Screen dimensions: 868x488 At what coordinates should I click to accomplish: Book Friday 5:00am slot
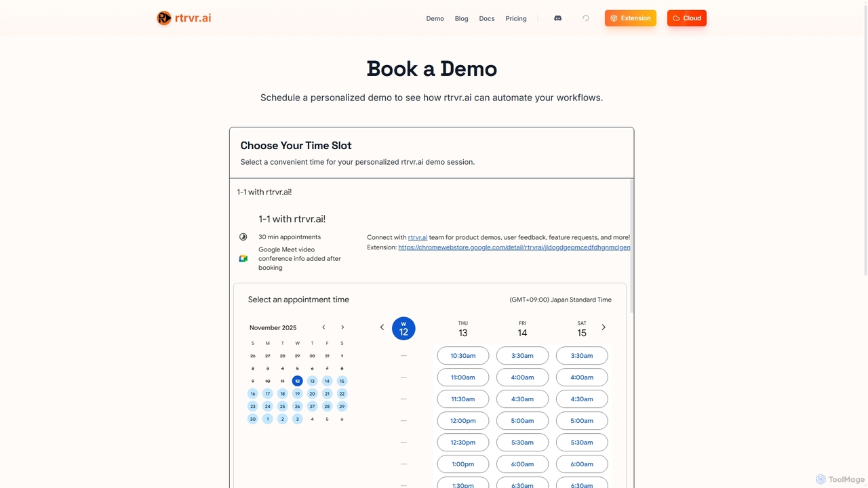[522, 421]
